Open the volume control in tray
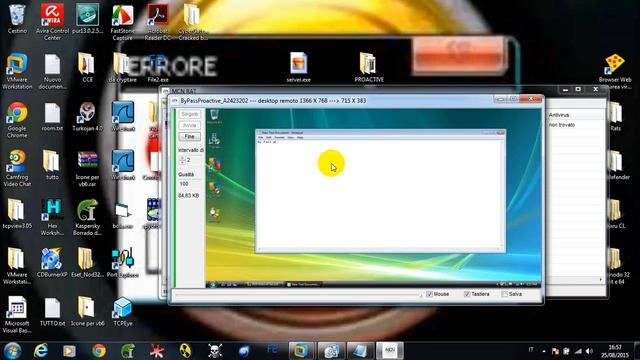Screen dimensions: 640x360 (x=589, y=351)
